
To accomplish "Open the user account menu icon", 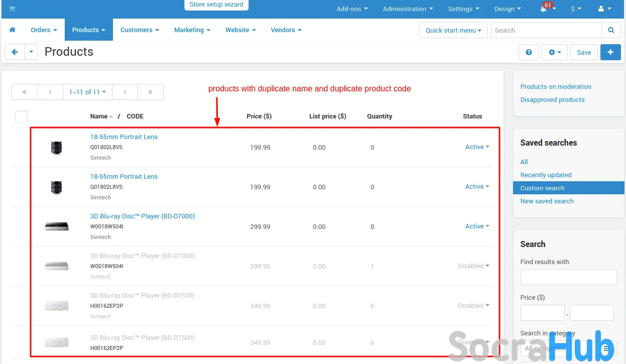I will pos(601,9).
